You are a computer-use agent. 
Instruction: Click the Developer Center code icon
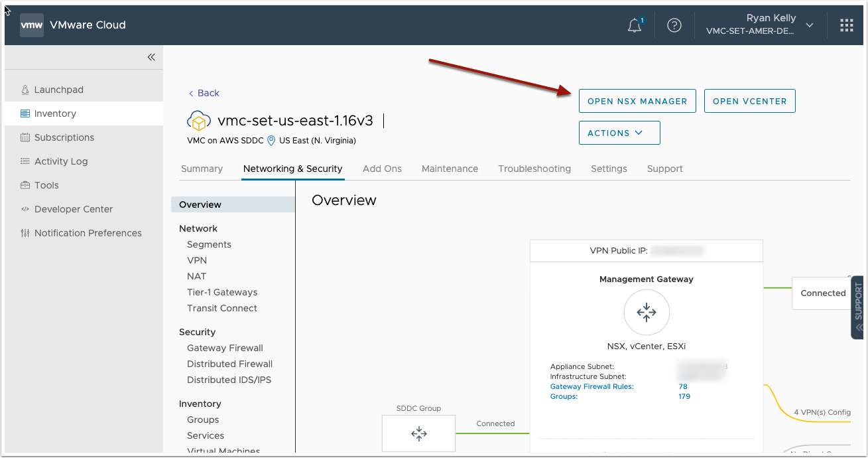25,209
